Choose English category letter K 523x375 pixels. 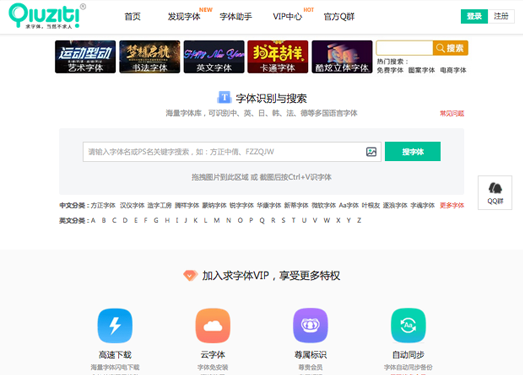[195, 221]
